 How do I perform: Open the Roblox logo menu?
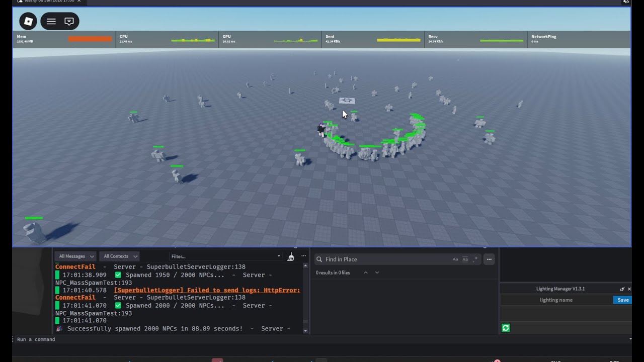tap(29, 21)
